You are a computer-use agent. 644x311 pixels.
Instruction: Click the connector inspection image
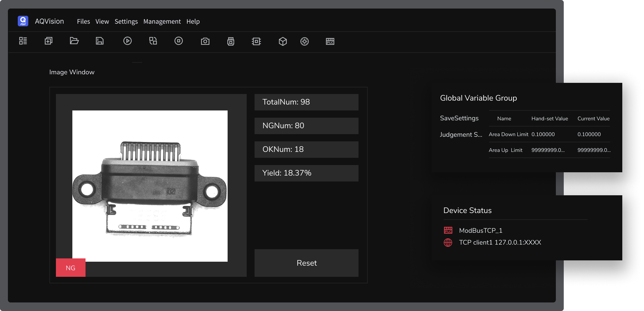click(150, 186)
